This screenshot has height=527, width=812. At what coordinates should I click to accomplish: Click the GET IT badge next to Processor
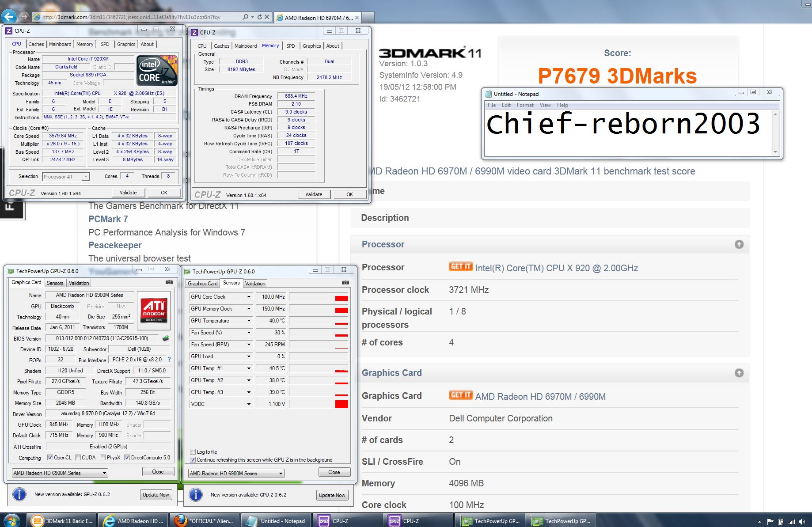coord(461,266)
